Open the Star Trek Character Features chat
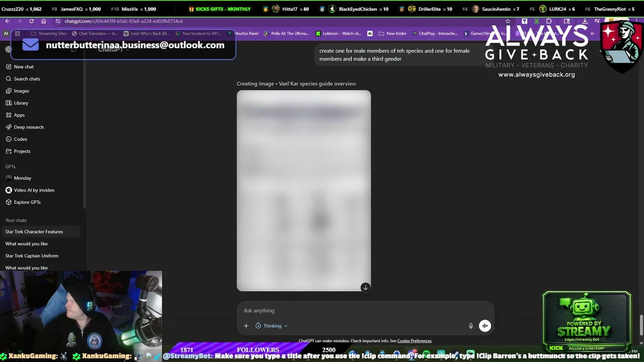The image size is (644, 362). pos(43,231)
